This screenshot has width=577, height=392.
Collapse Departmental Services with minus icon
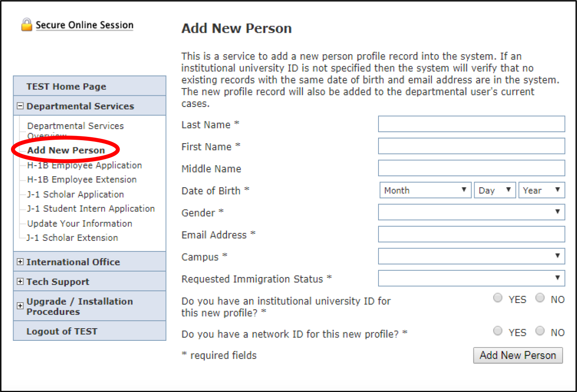[20, 106]
